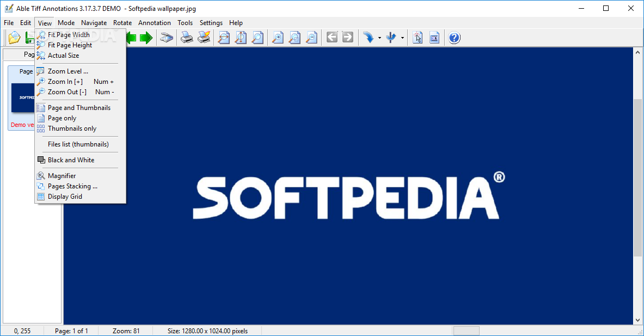Select Files list (thumbnails) entry
The height and width of the screenshot is (336, 644).
tap(80, 144)
